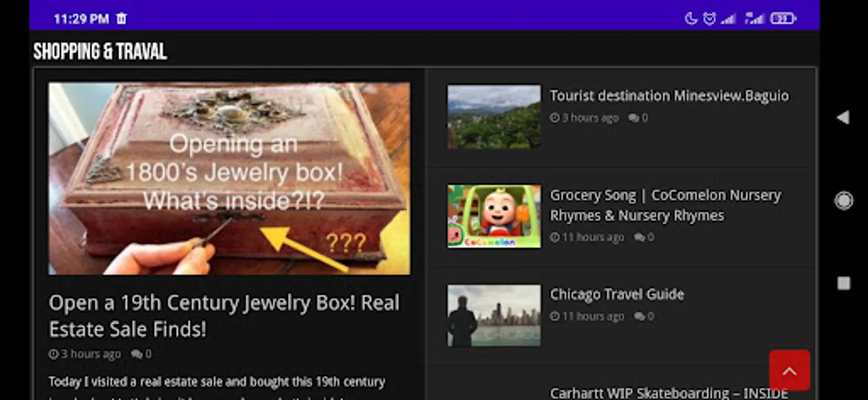The height and width of the screenshot is (400, 868).
Task: Tap the alarm clock status icon
Action: tap(709, 19)
